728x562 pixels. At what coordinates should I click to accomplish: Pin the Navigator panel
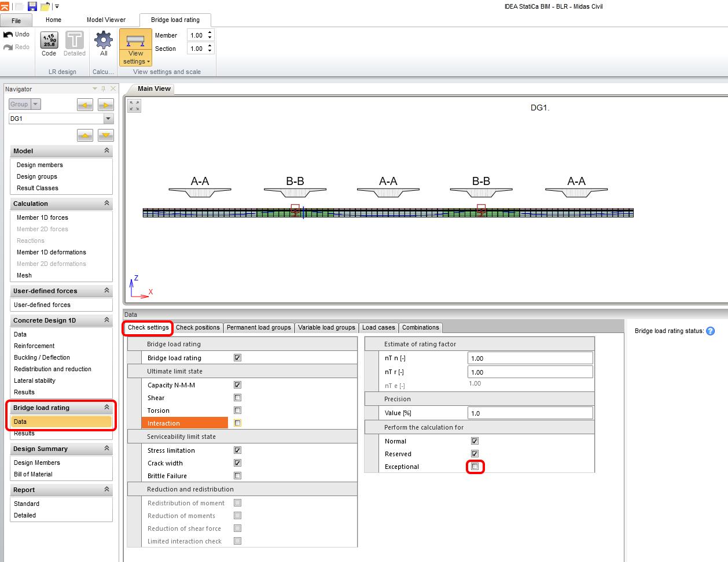[104, 89]
